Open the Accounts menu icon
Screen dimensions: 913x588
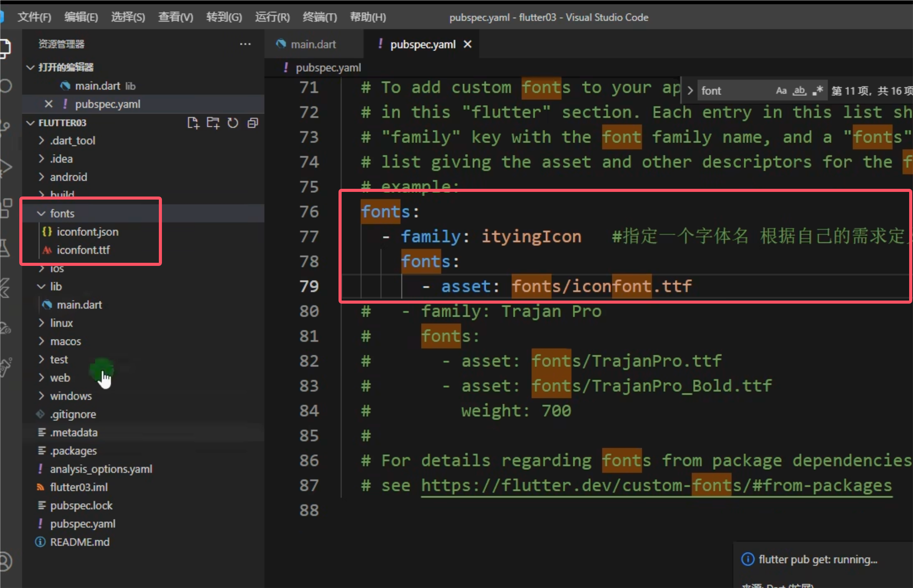5,562
